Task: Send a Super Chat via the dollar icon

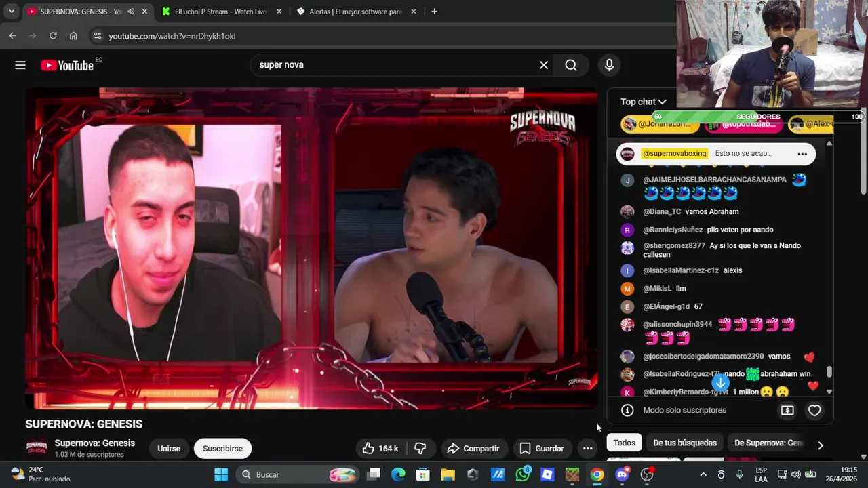Action: [x=787, y=410]
